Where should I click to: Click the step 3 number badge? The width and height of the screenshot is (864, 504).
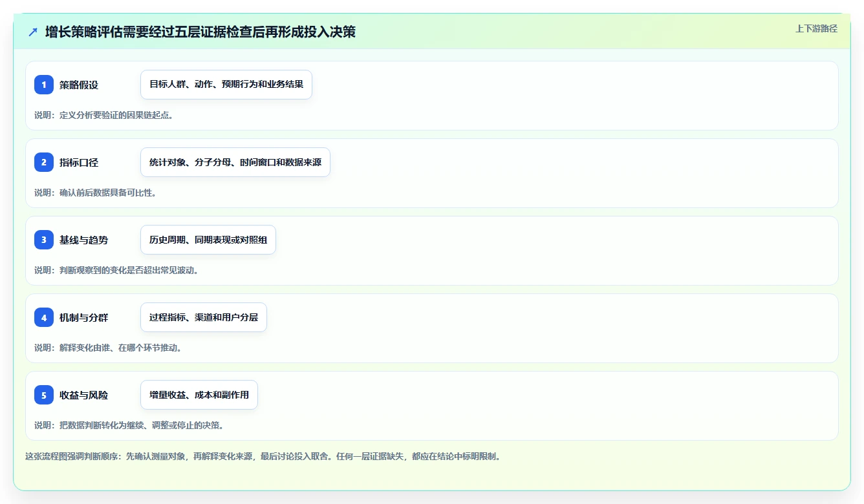44,240
